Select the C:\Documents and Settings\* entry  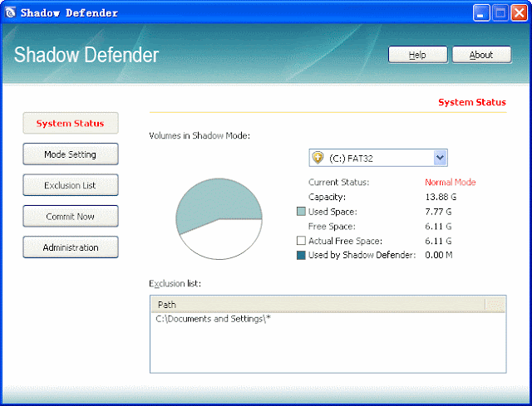tap(213, 319)
